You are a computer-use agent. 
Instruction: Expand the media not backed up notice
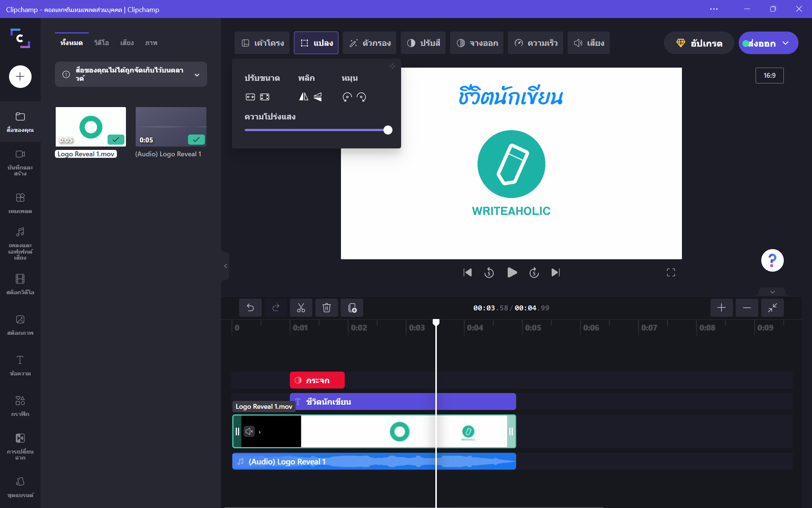197,75
